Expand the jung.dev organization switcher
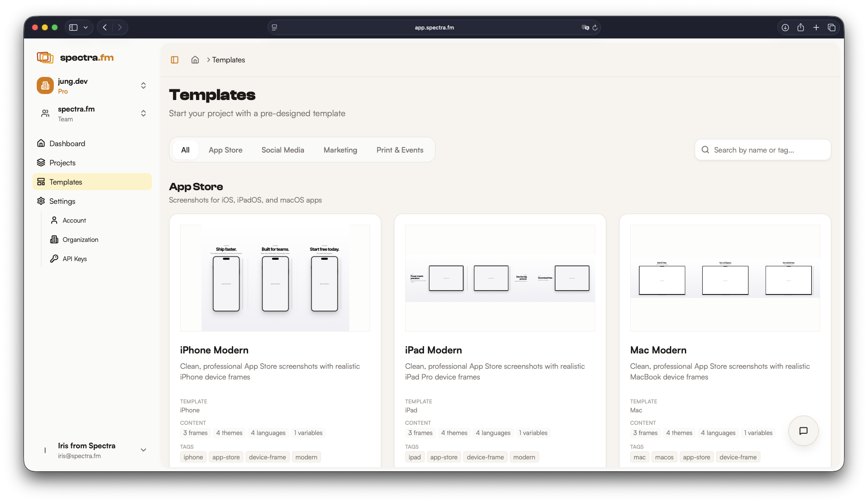Viewport: 868px width, 503px height. click(143, 85)
